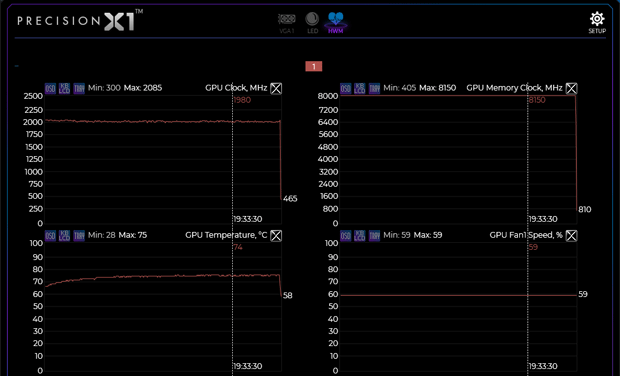620x376 pixels.
Task: Click the GPU Clock, MHz title
Action: [236, 88]
